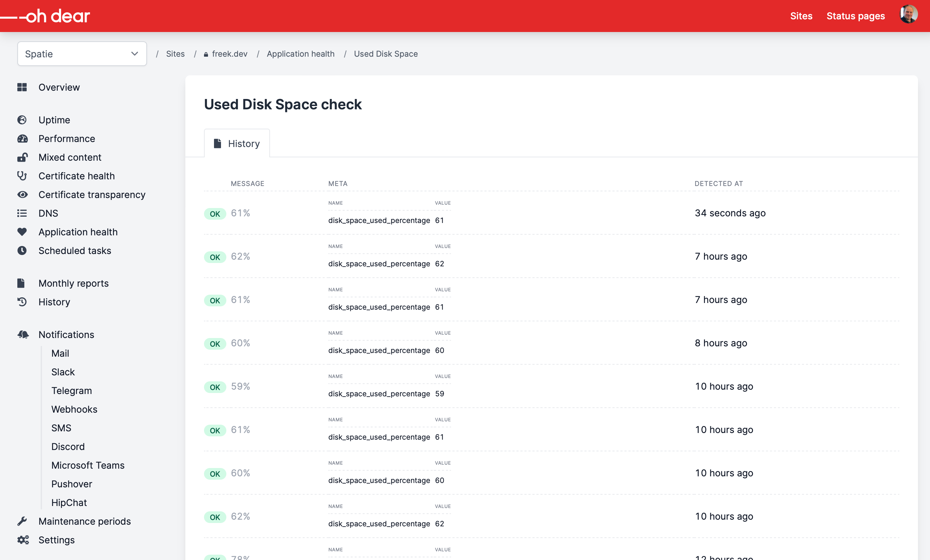The height and width of the screenshot is (560, 930).
Task: Click the History tab document icon
Action: pyautogui.click(x=217, y=143)
